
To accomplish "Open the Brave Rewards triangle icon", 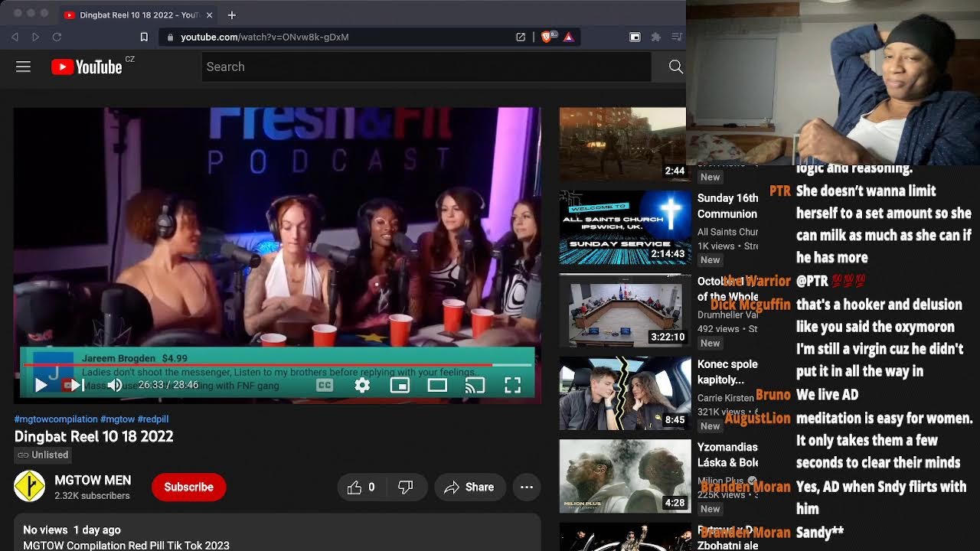I will click(x=568, y=37).
